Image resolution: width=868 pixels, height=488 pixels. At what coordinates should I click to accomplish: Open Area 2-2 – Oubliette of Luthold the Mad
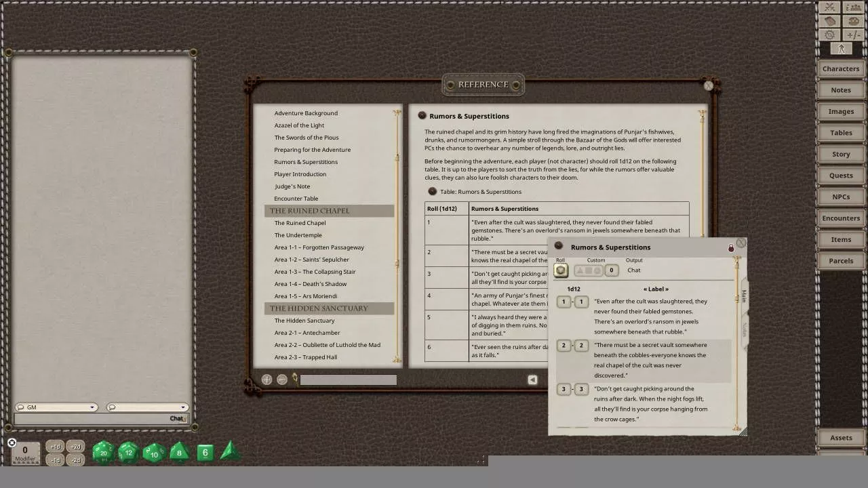[x=328, y=345]
